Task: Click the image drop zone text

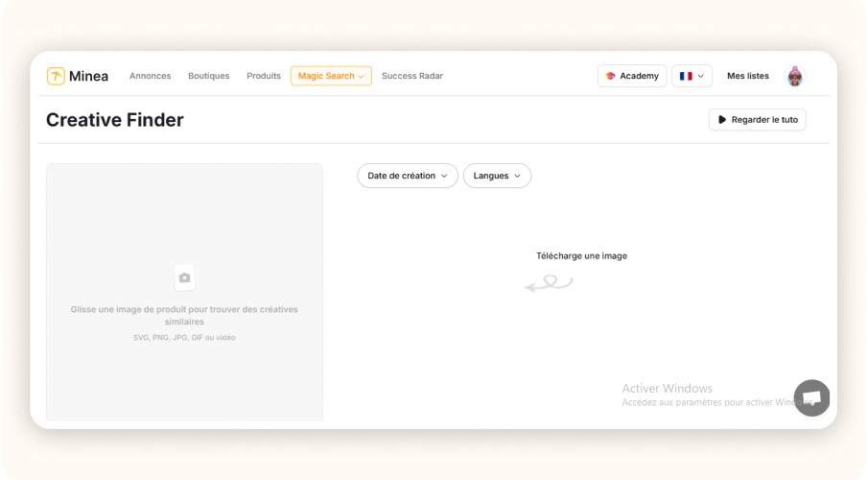Action: pos(184,316)
